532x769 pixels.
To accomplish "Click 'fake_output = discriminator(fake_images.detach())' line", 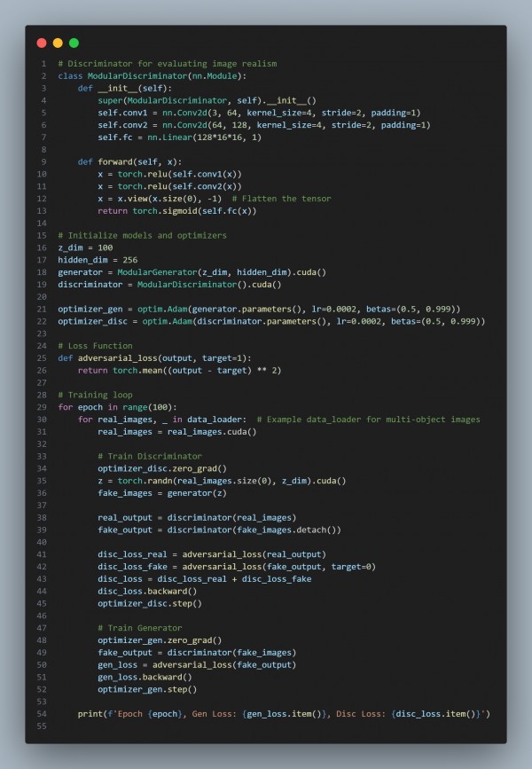I will [x=219, y=530].
